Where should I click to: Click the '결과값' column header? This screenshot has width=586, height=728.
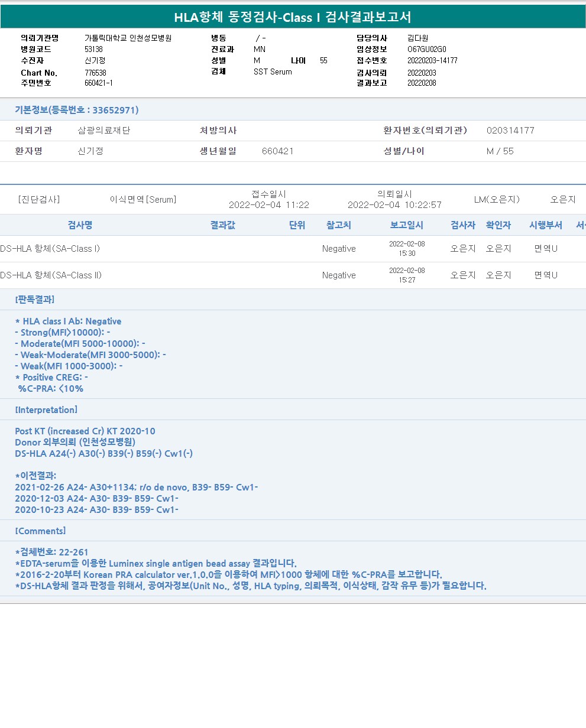(223, 225)
